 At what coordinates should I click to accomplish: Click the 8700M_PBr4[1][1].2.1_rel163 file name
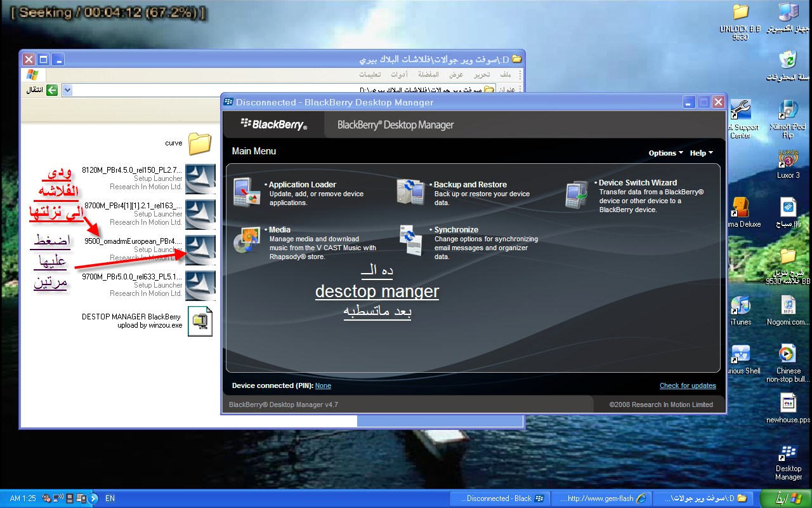(133, 206)
